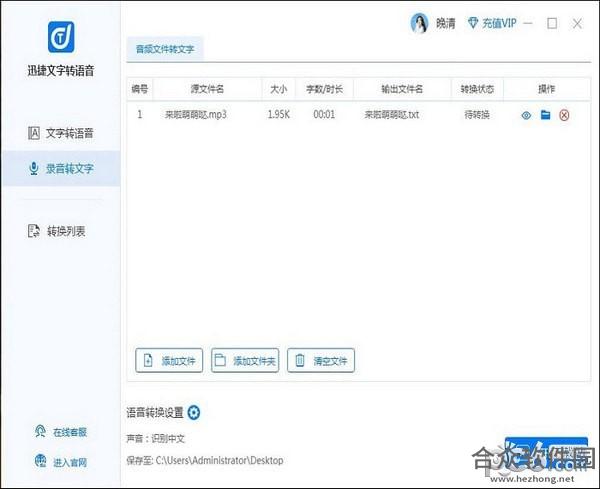The image size is (600, 489).
Task: Open the 转换列表 page
Action: [57, 231]
